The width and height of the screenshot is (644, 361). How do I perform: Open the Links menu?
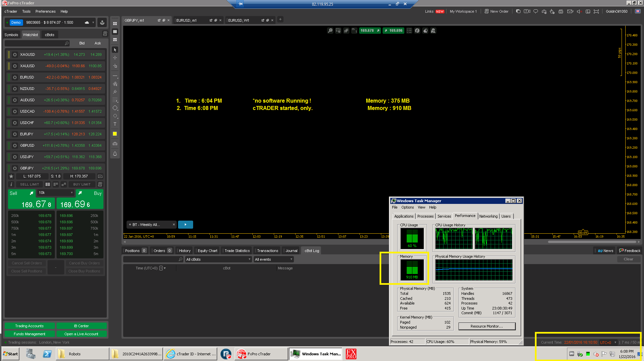pos(429,11)
